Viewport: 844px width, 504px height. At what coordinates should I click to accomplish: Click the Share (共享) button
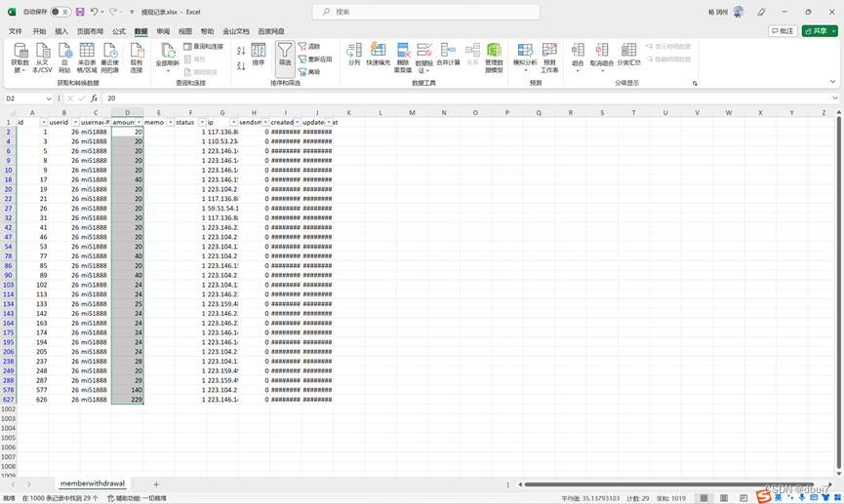point(820,31)
